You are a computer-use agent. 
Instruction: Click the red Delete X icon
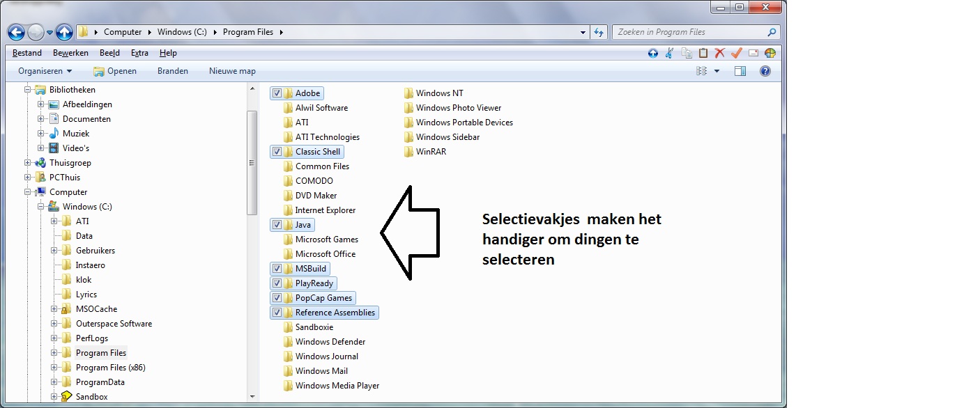click(x=720, y=53)
